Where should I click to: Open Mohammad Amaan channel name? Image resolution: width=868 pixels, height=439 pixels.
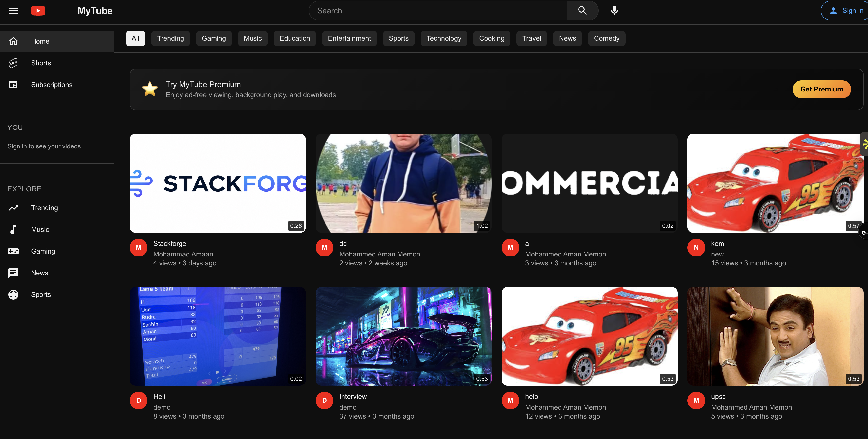(x=183, y=254)
